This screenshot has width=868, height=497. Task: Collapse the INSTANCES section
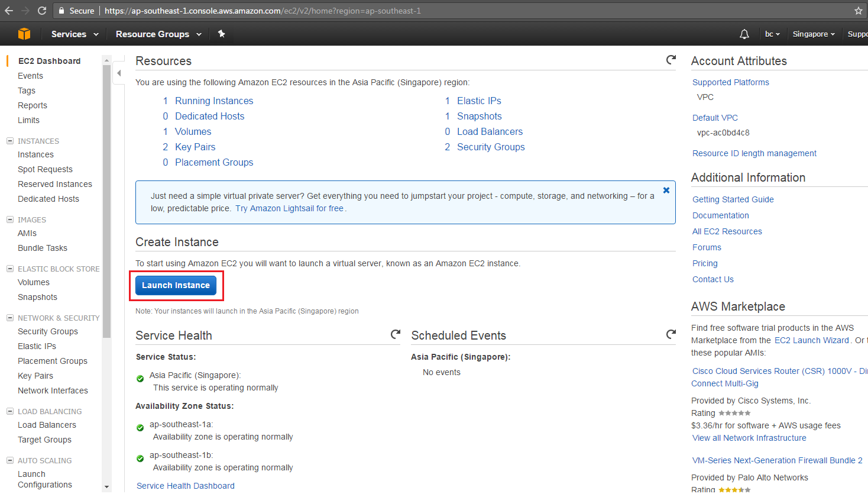click(9, 141)
